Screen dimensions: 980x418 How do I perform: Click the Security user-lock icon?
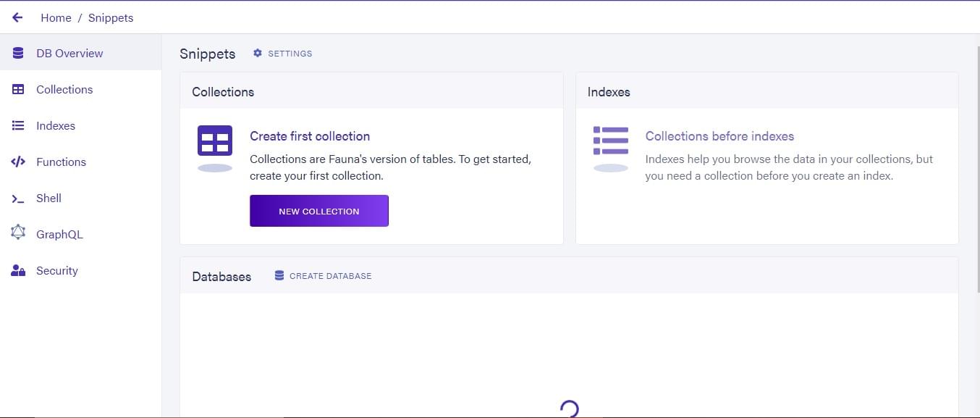point(18,270)
